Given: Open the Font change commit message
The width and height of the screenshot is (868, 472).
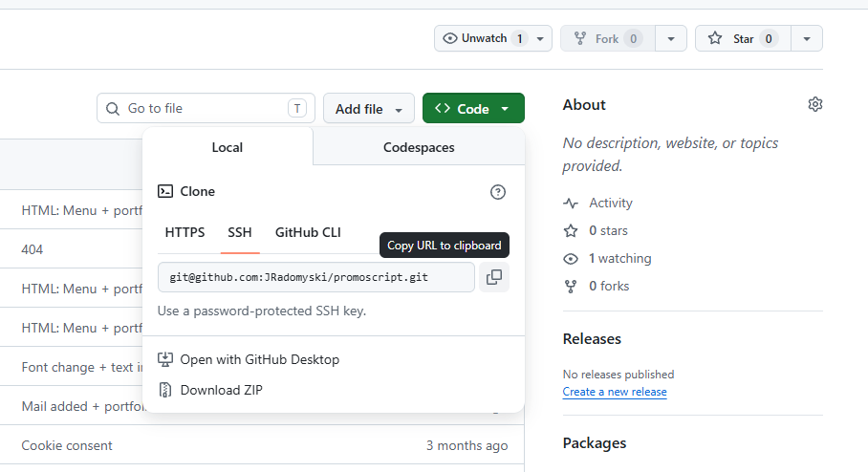Looking at the screenshot, I should click(x=82, y=368).
